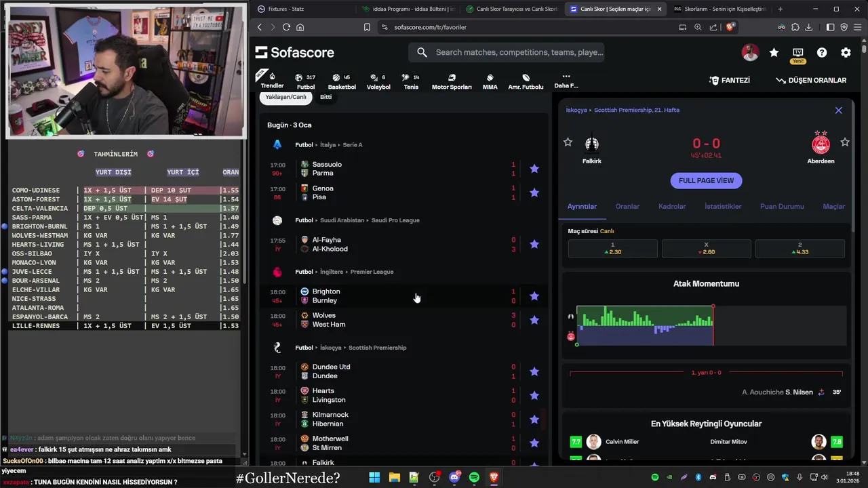Unfavorite the Sassuolo-Parma match star
This screenshot has height=488, width=868.
pyautogui.click(x=534, y=169)
